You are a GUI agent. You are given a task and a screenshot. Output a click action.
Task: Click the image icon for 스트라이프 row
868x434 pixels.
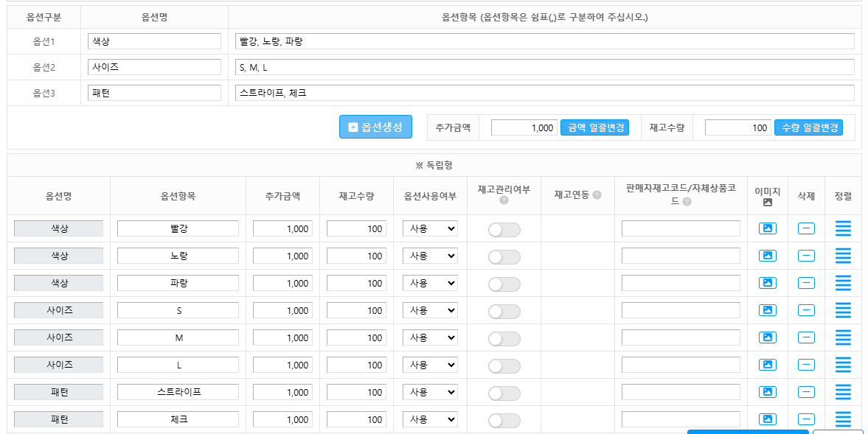[767, 393]
